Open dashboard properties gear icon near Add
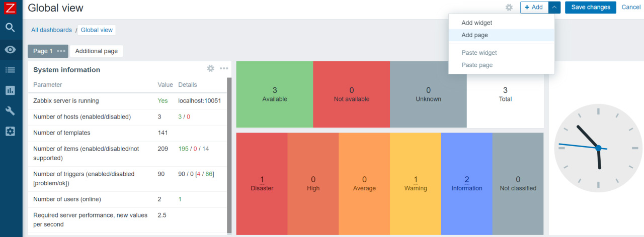Screen dimensions: 644x237 509,8
